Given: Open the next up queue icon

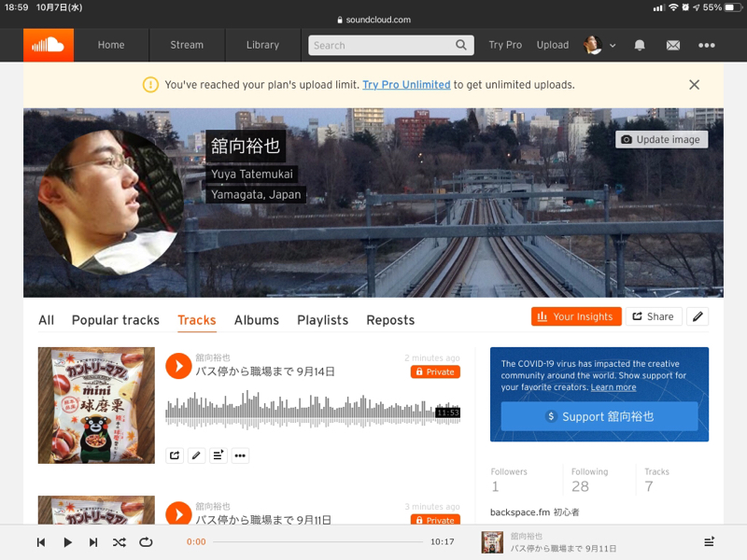Looking at the screenshot, I should pyautogui.click(x=709, y=542).
